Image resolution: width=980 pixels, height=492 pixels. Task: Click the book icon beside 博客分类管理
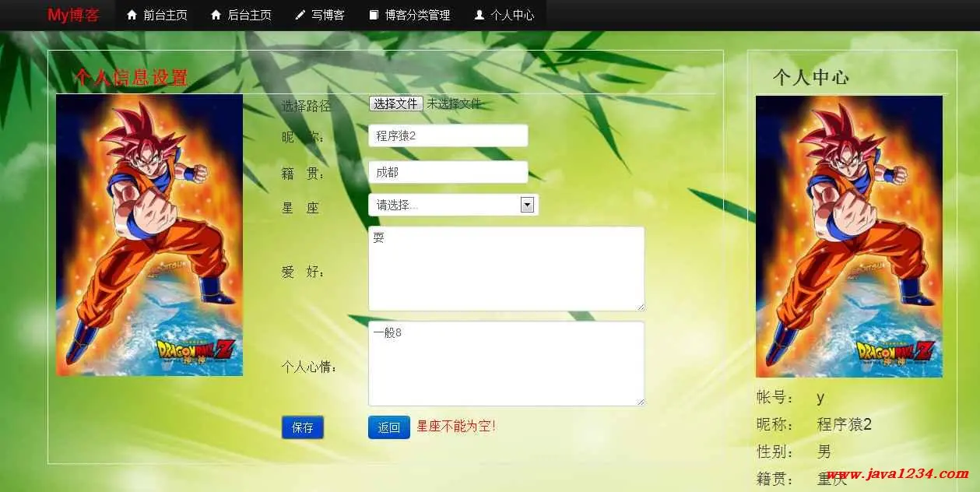(x=374, y=15)
